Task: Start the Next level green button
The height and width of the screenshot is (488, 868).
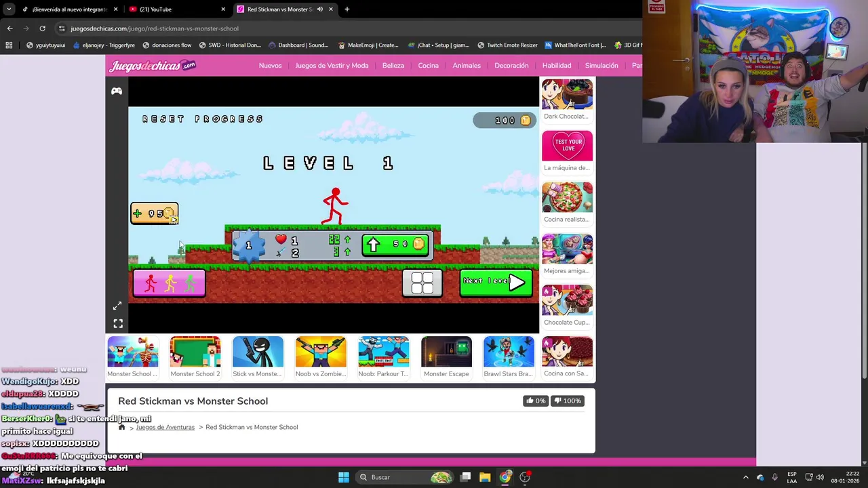Action: point(496,283)
